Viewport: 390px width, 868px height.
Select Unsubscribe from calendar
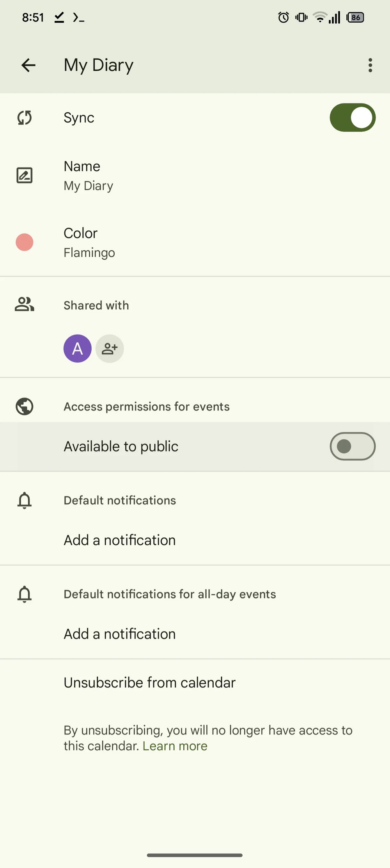(x=150, y=683)
